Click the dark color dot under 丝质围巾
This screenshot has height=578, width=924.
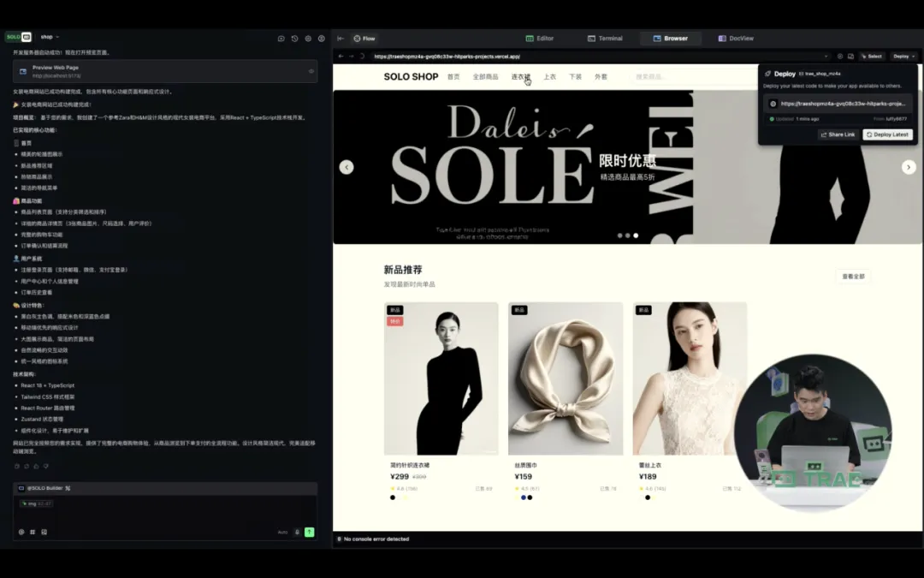click(x=530, y=498)
